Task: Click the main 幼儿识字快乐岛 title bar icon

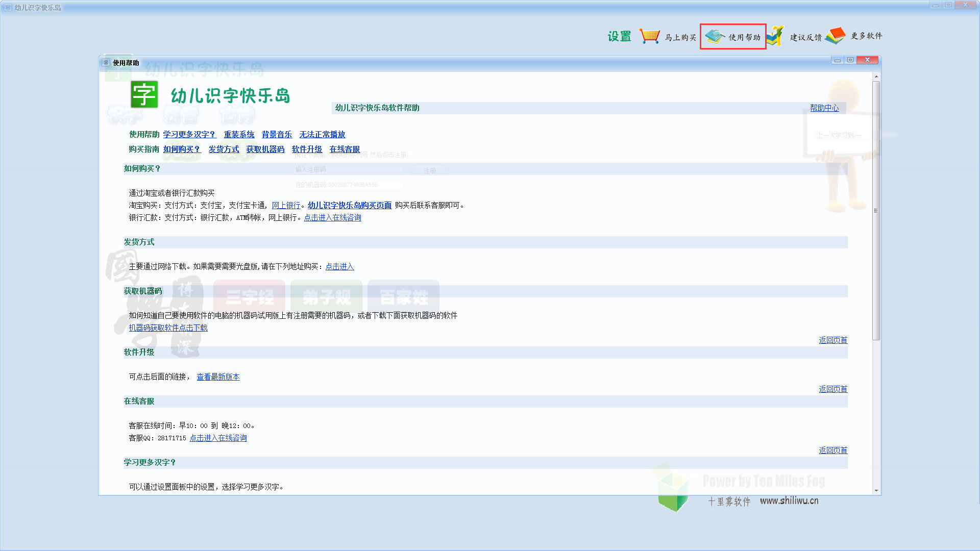Action: coord(8,8)
